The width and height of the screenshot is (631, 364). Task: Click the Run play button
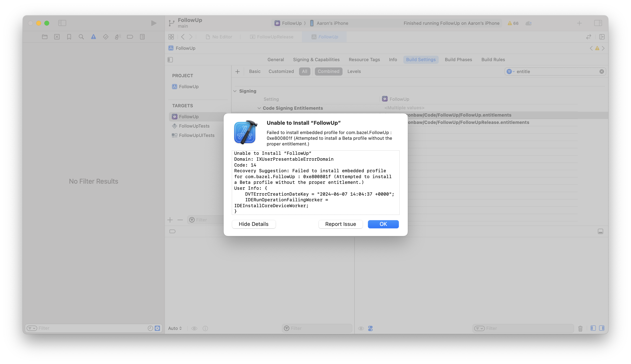click(x=154, y=23)
